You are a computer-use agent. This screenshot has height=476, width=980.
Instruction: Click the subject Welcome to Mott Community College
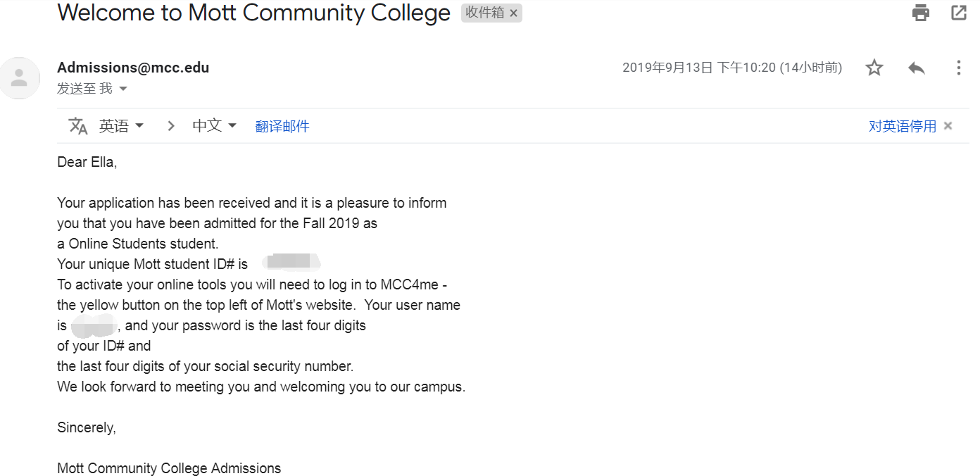[253, 13]
